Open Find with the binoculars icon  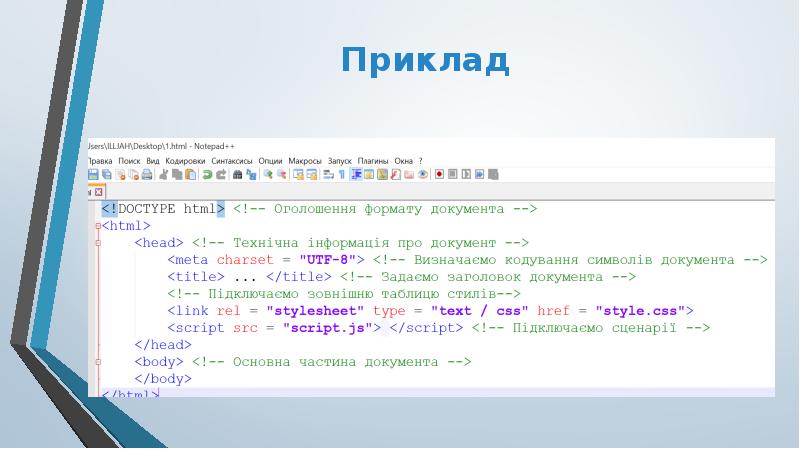pos(237,174)
